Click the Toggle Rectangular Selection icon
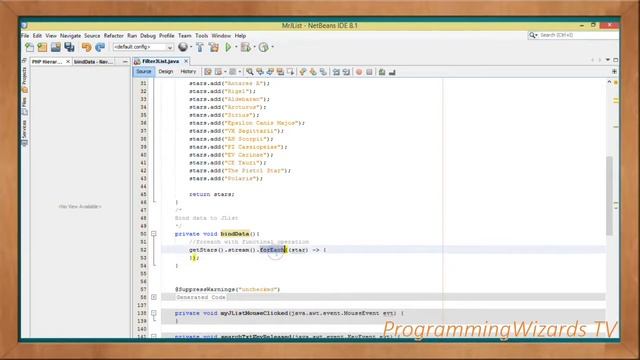640x360 pixels. click(291, 72)
